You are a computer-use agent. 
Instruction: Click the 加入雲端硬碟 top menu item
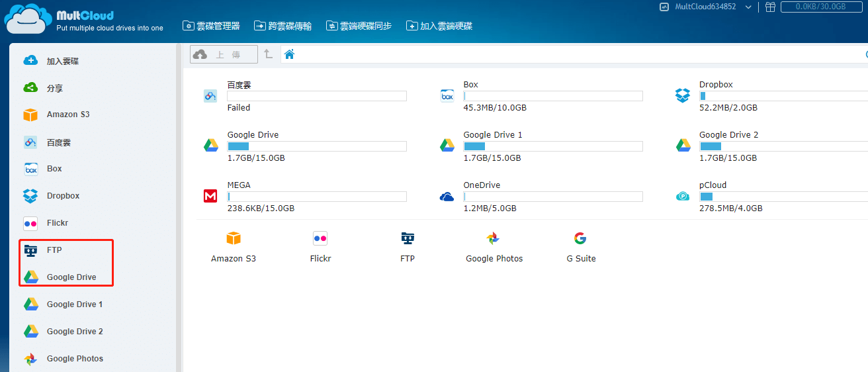click(439, 26)
